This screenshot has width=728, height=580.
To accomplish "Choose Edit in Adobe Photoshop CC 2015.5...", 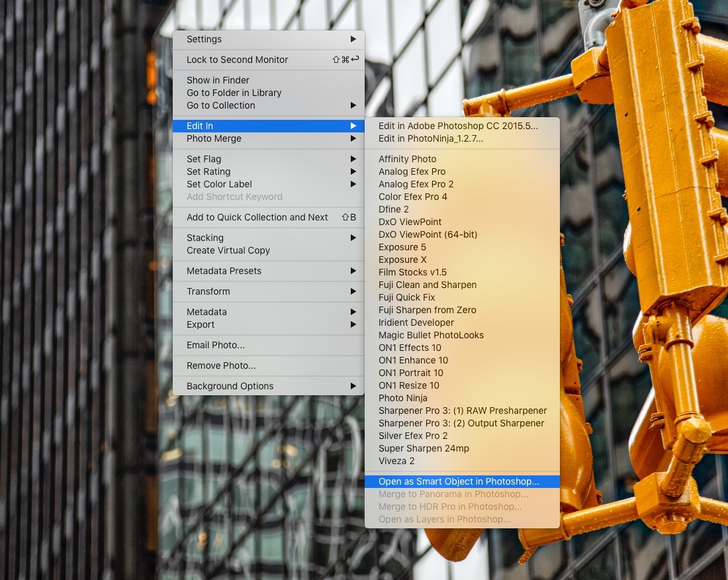I will 462,126.
